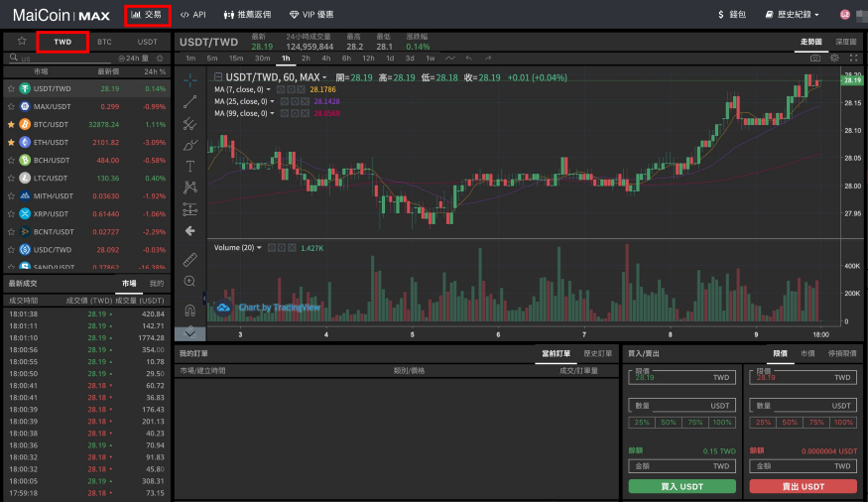
Task: Remove MA 7 indicator with X icon
Action: click(301, 89)
